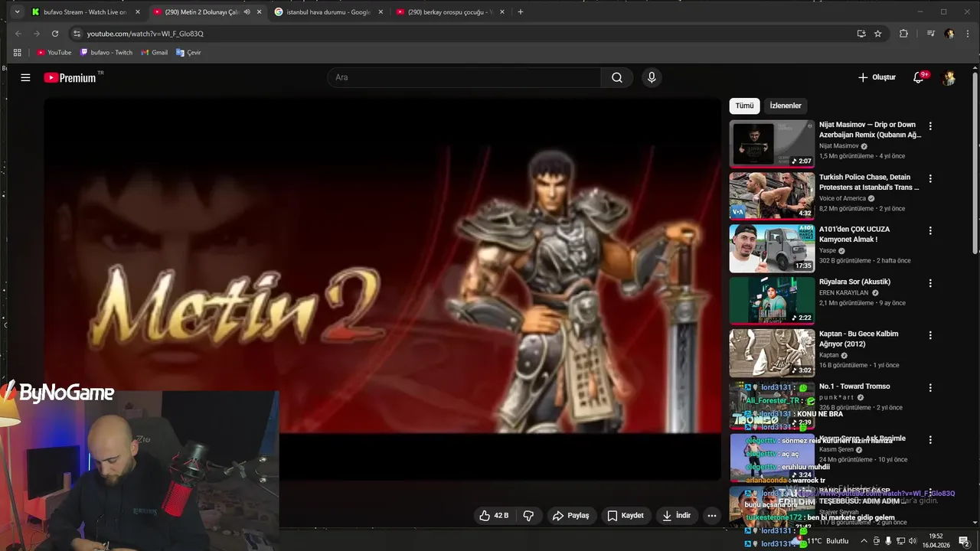The width and height of the screenshot is (980, 551).
Task: Bookmark this page with the star
Action: click(878, 34)
